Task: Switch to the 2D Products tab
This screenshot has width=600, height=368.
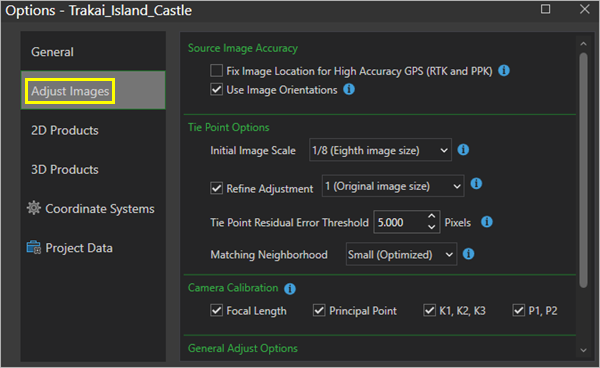Action: coord(65,130)
